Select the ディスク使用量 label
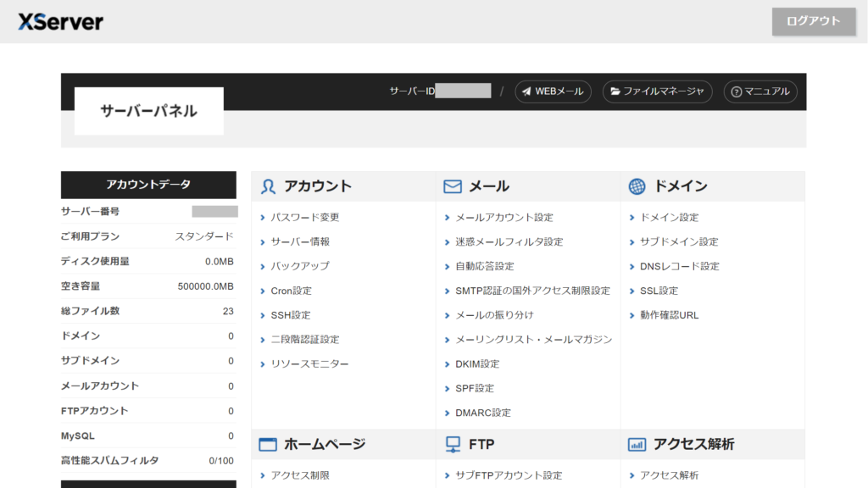Image resolution: width=868 pixels, height=488 pixels. coord(95,261)
